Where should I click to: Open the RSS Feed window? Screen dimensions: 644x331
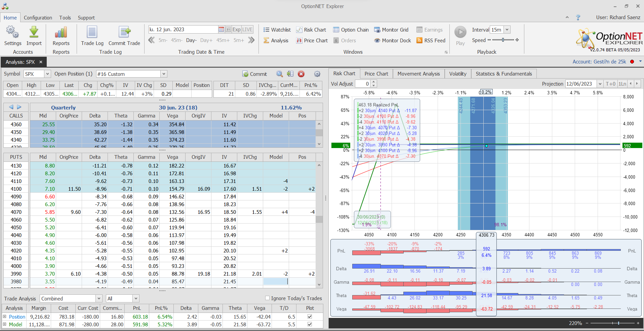[431, 41]
